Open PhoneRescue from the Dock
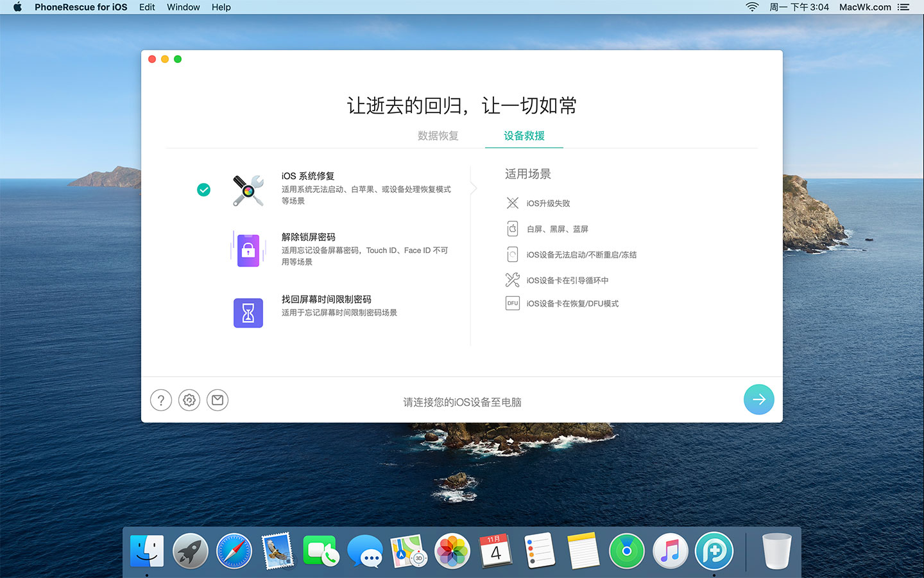 click(x=714, y=550)
